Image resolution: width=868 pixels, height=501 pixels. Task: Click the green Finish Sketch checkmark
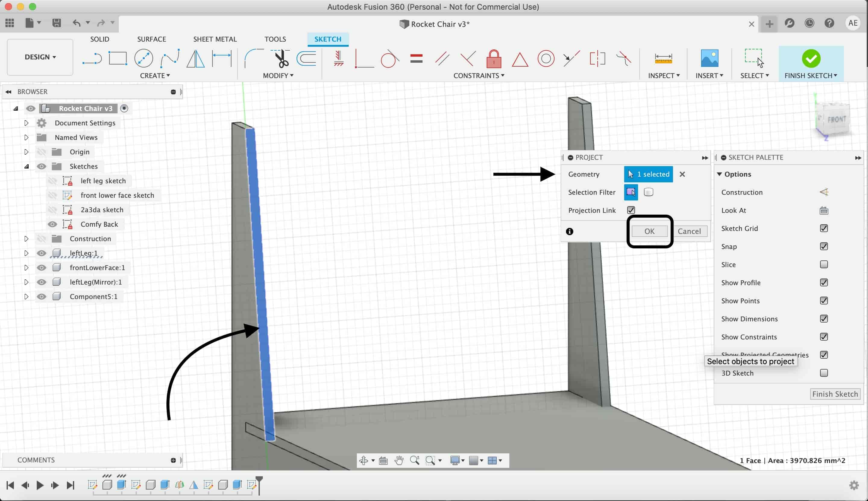(811, 58)
